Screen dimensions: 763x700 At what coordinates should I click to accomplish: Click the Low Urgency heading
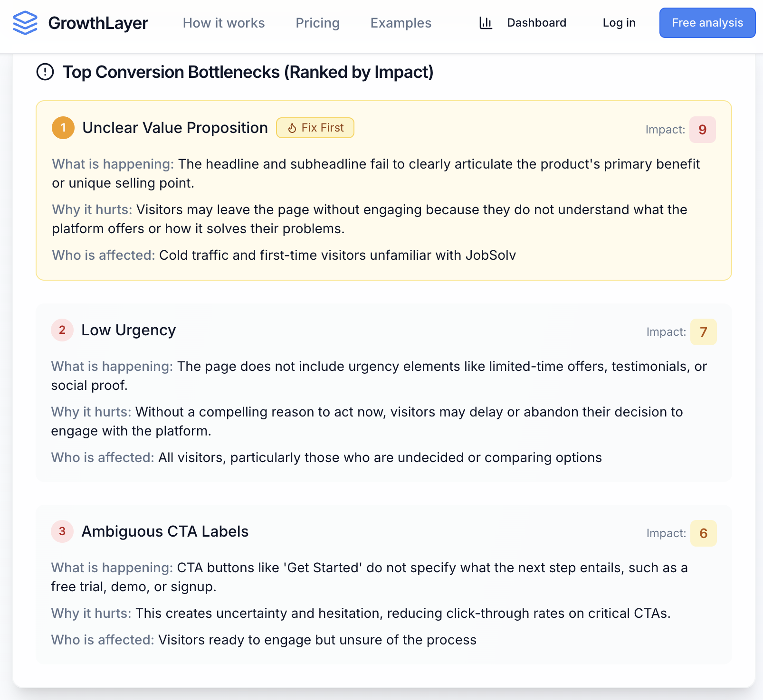click(128, 330)
